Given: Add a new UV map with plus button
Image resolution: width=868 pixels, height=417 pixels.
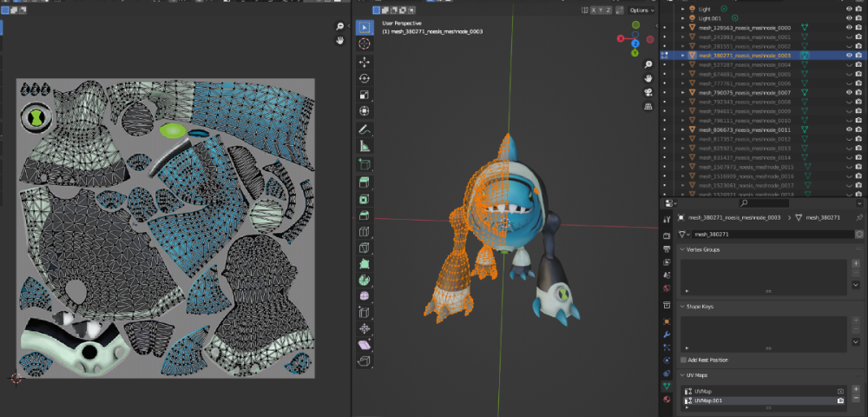Looking at the screenshot, I should tap(856, 389).
